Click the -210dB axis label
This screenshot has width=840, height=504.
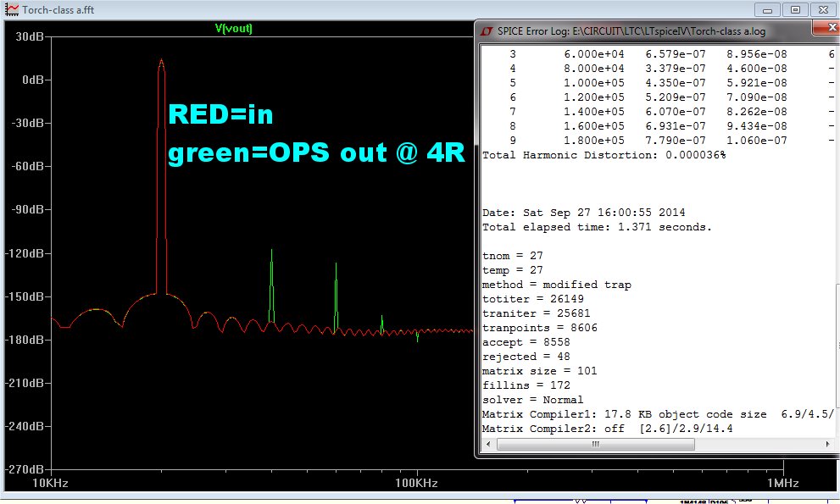pyautogui.click(x=25, y=383)
